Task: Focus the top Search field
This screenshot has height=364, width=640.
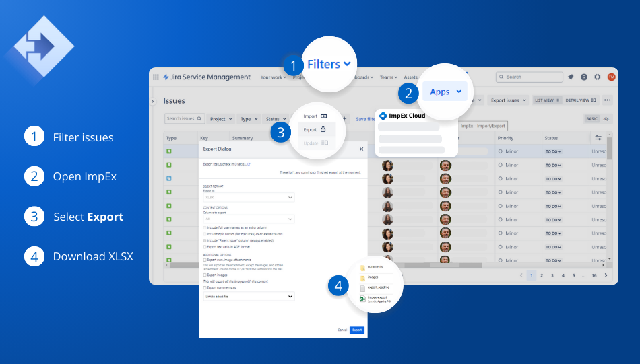Action: pyautogui.click(x=530, y=77)
